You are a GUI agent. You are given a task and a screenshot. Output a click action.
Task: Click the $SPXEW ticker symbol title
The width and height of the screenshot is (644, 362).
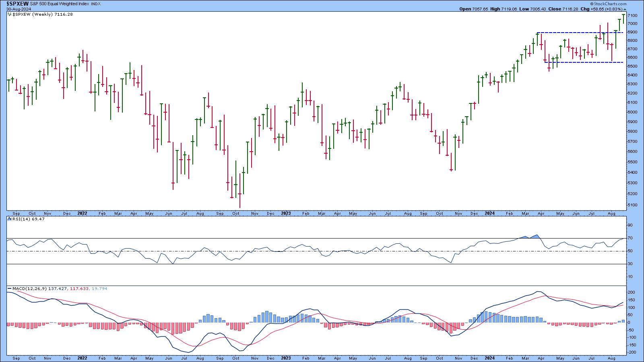coord(17,4)
